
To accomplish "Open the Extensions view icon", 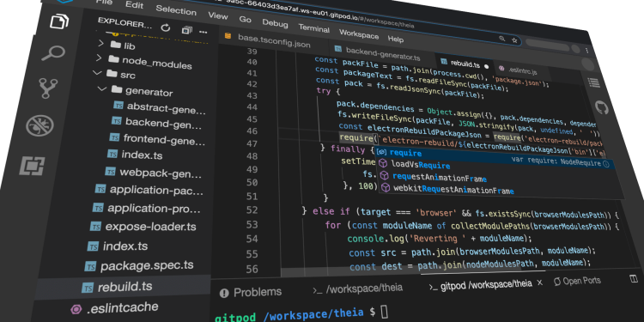I will [x=32, y=166].
